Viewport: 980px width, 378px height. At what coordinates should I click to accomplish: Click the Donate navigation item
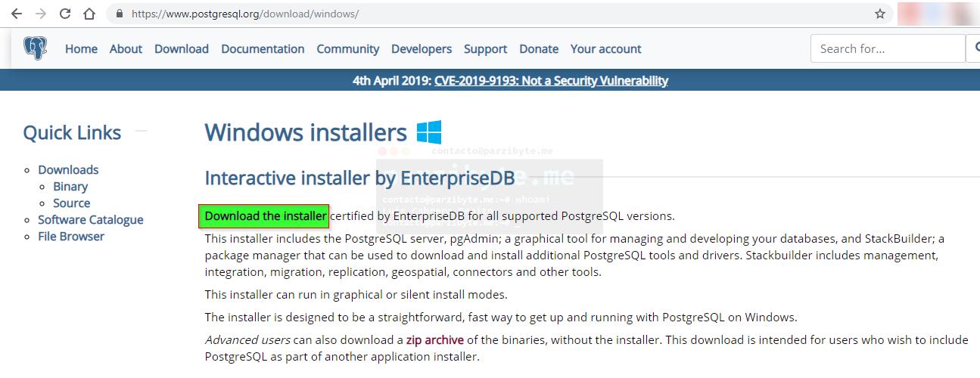point(539,48)
